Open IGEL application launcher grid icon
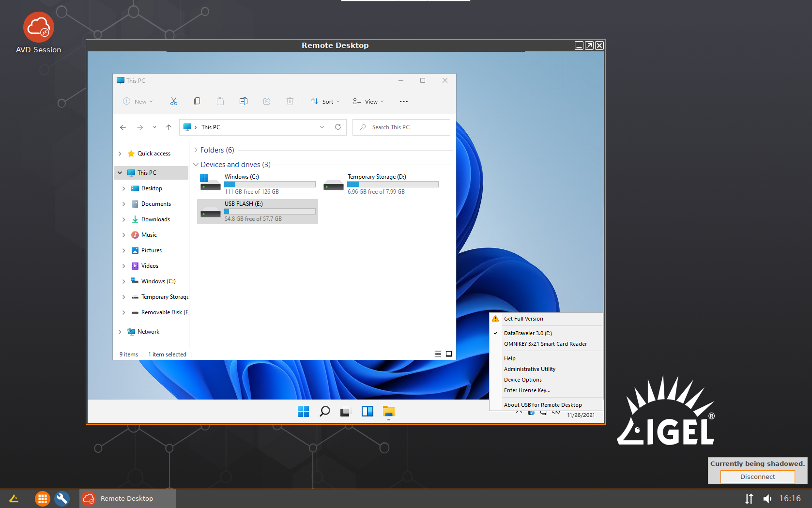The height and width of the screenshot is (508, 812). (43, 498)
